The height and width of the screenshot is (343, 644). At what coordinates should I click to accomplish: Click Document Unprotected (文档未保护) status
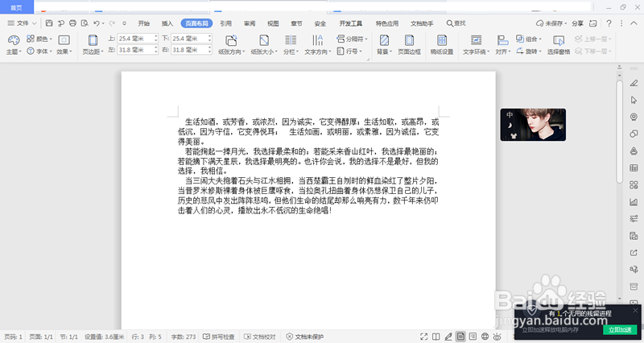click(305, 337)
